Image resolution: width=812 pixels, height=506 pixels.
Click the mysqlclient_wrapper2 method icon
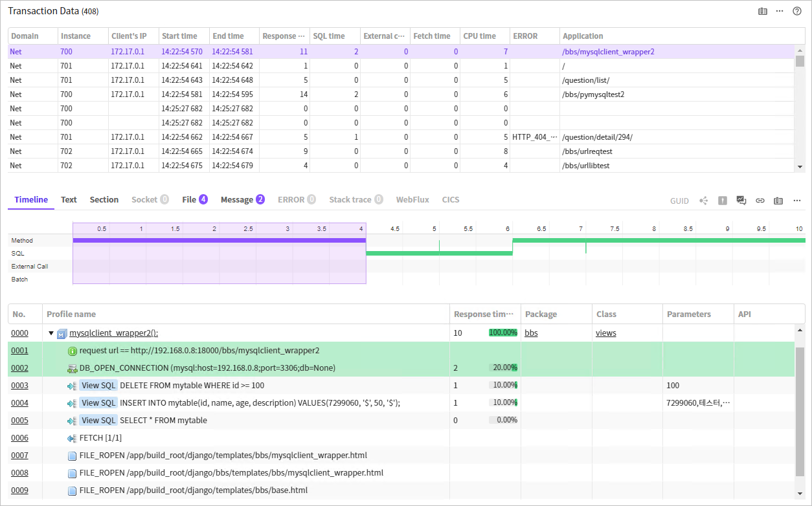point(62,333)
